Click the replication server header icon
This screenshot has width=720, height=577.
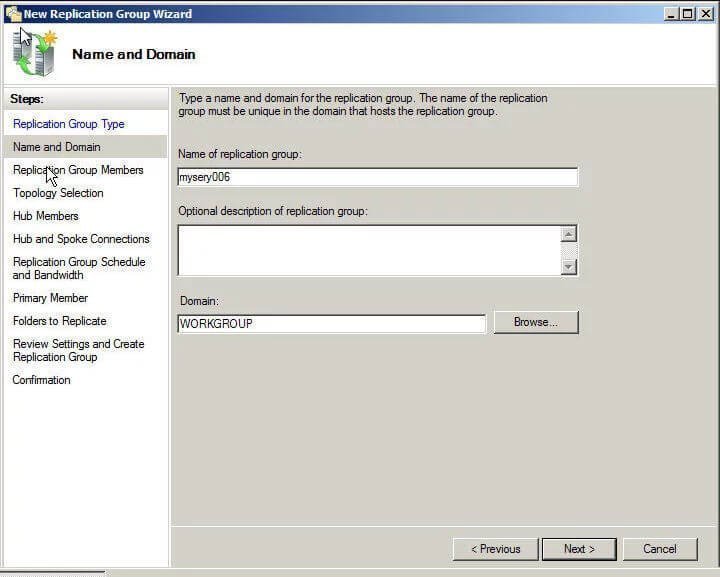(x=34, y=52)
